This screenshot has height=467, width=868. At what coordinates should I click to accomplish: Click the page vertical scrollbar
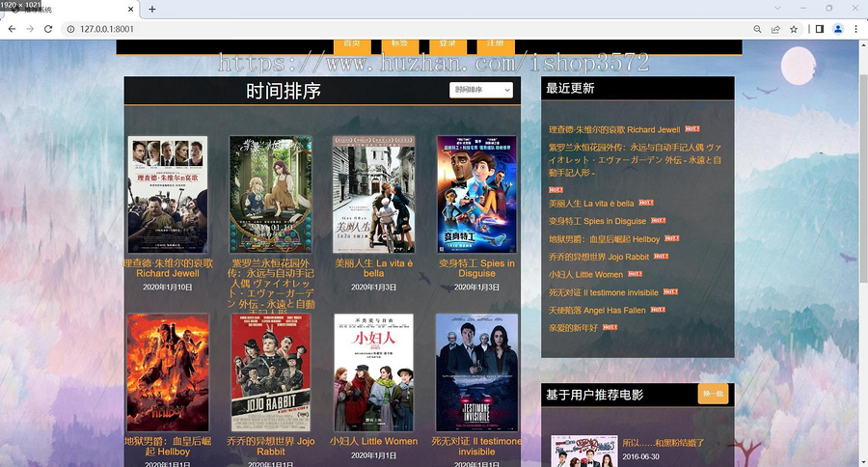pyautogui.click(x=863, y=178)
